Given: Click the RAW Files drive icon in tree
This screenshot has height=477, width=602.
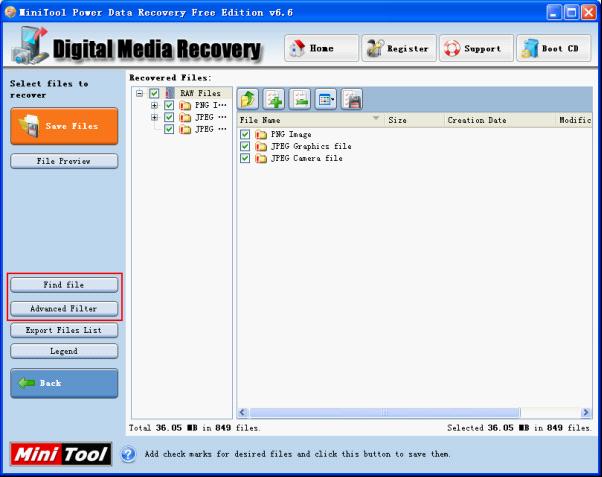Looking at the screenshot, I should point(169,93).
